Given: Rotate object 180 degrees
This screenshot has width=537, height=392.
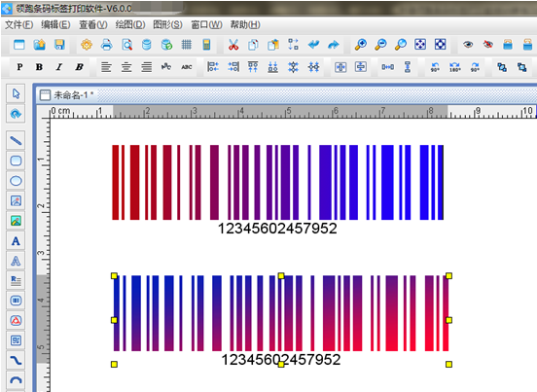Looking at the screenshot, I should click(x=455, y=67).
